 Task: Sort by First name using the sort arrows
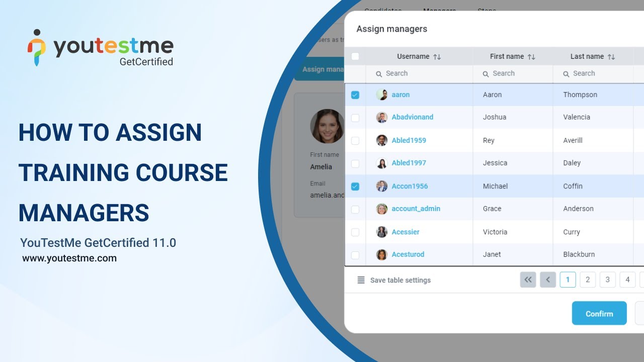[x=531, y=57]
